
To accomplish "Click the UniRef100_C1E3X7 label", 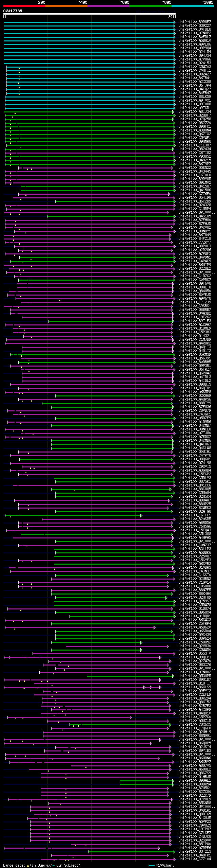I will [195, 145].
